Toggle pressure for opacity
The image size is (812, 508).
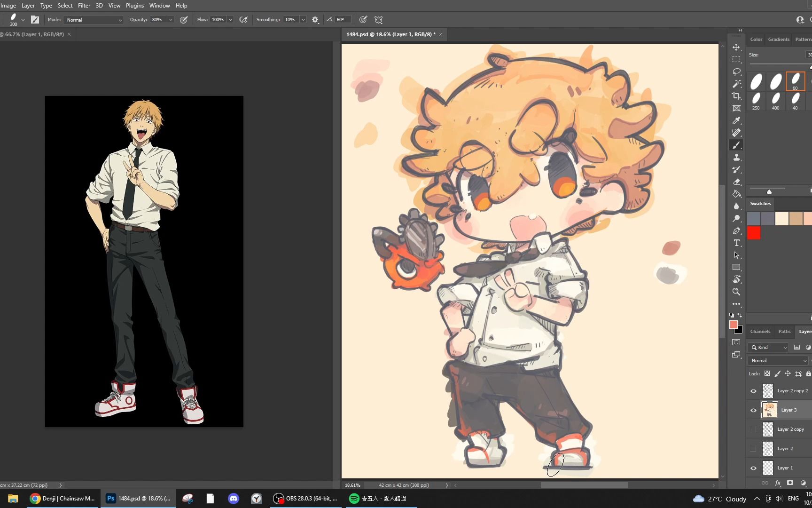184,20
